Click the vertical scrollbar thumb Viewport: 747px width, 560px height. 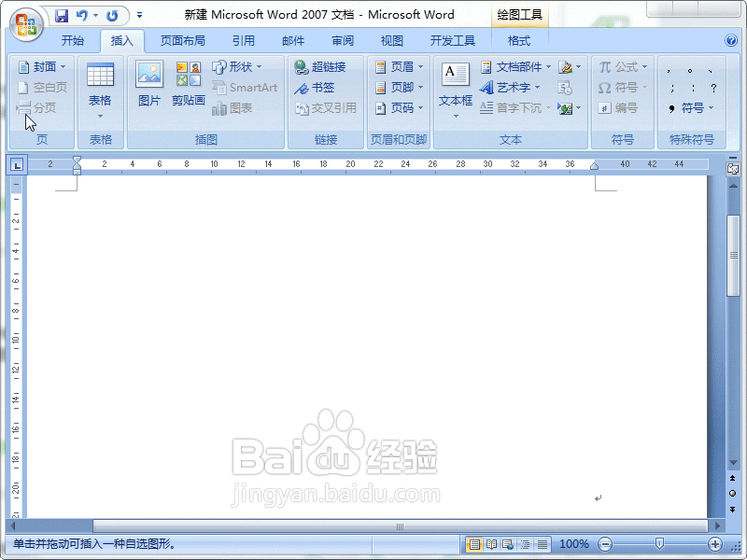point(733,256)
